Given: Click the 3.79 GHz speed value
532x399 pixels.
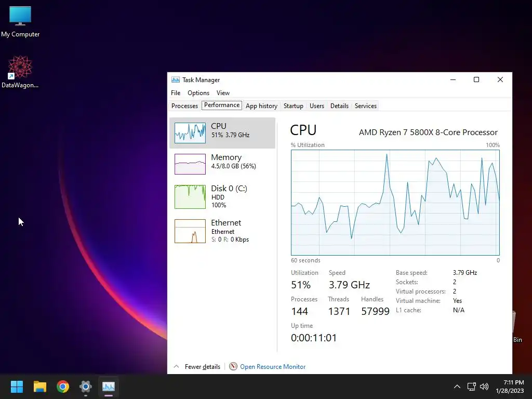Looking at the screenshot, I should pyautogui.click(x=349, y=285).
